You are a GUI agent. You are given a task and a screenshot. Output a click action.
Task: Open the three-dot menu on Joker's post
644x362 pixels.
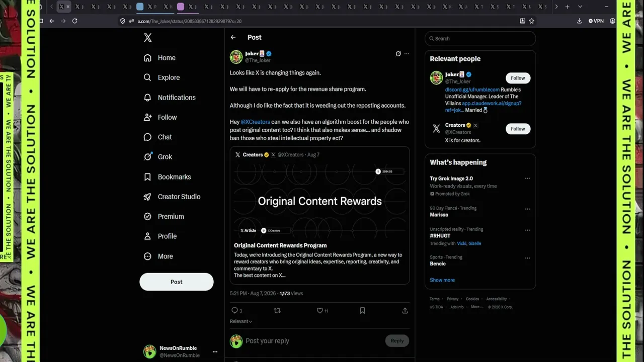(x=407, y=54)
